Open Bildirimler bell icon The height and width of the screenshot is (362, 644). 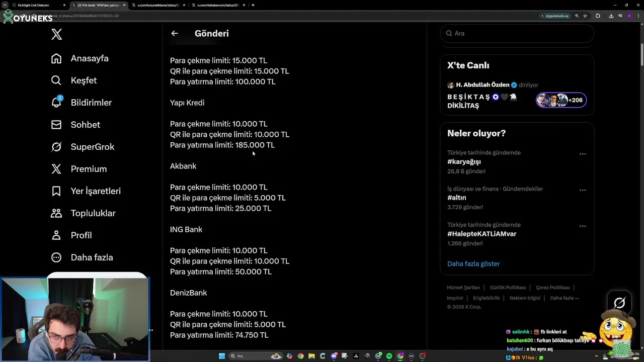[56, 102]
